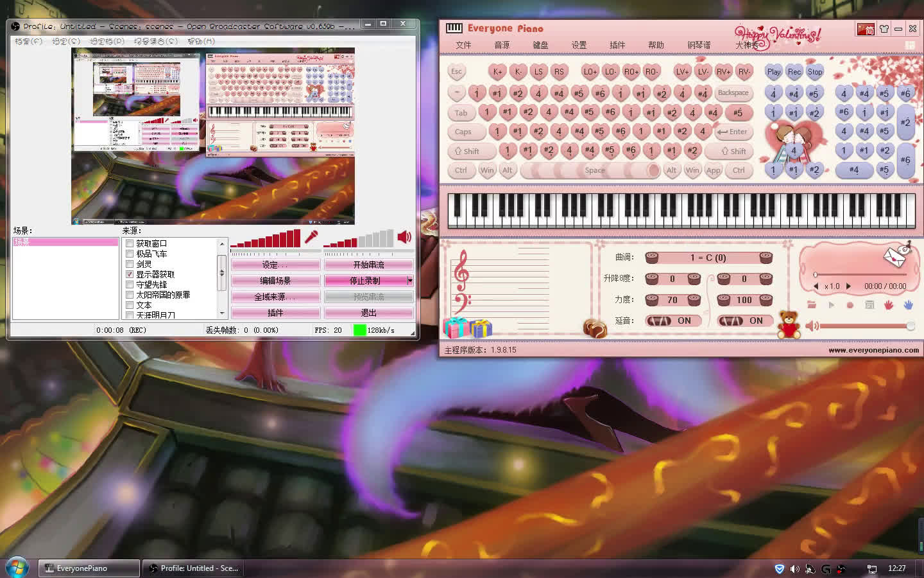This screenshot has width=924, height=578.
Task: Open the skin shirt icon in Everyone Piano's title bar
Action: point(884,29)
